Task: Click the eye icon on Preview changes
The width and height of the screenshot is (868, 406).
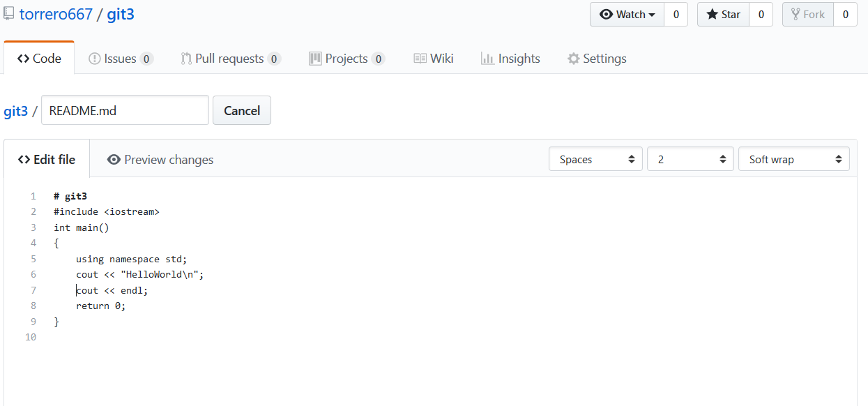Action: 114,160
